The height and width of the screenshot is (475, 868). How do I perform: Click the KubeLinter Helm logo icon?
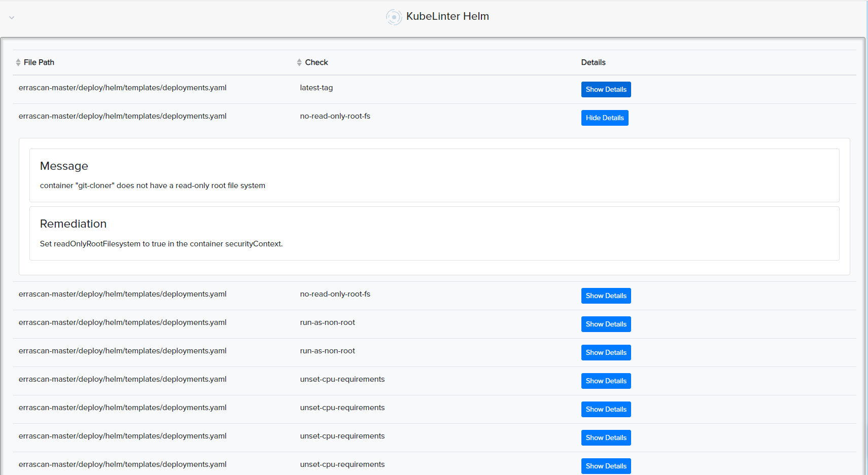coord(394,17)
